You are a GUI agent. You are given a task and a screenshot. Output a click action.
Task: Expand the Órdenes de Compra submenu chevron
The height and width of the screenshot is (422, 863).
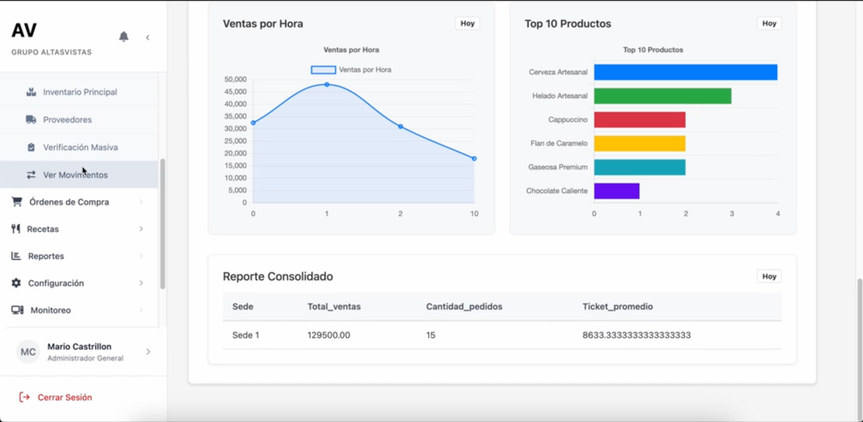141,202
